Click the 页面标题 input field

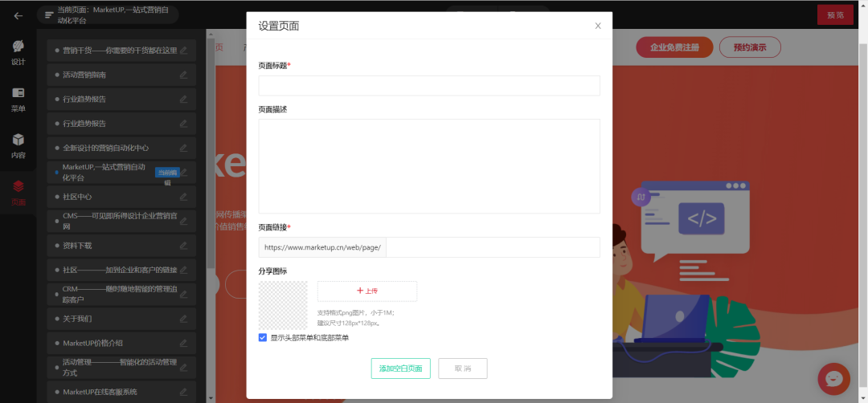429,86
